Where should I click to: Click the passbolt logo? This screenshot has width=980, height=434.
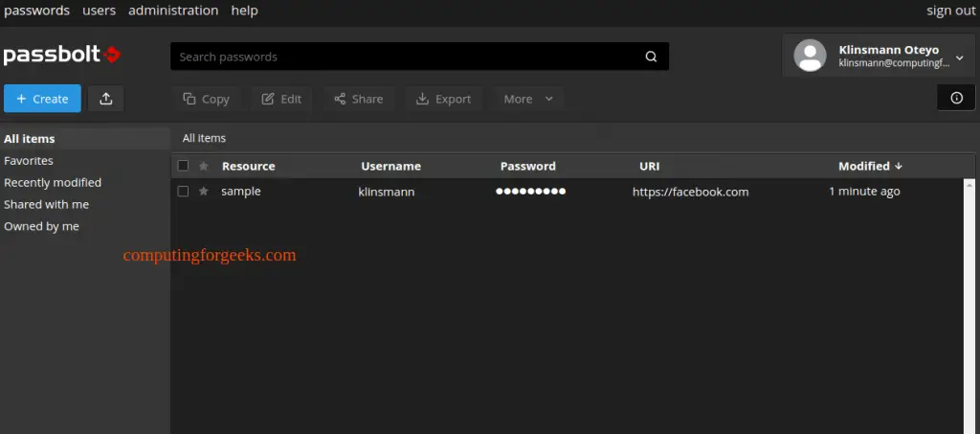62,55
